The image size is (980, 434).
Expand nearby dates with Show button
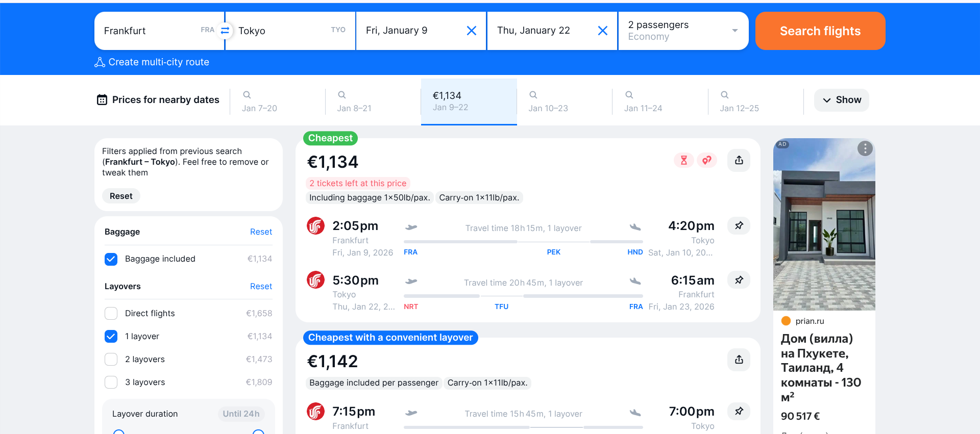click(841, 100)
